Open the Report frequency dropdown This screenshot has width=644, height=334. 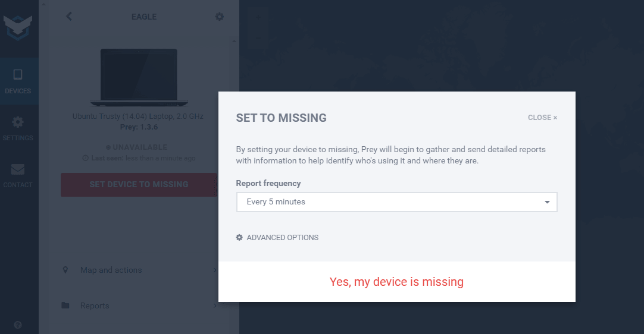tap(396, 202)
